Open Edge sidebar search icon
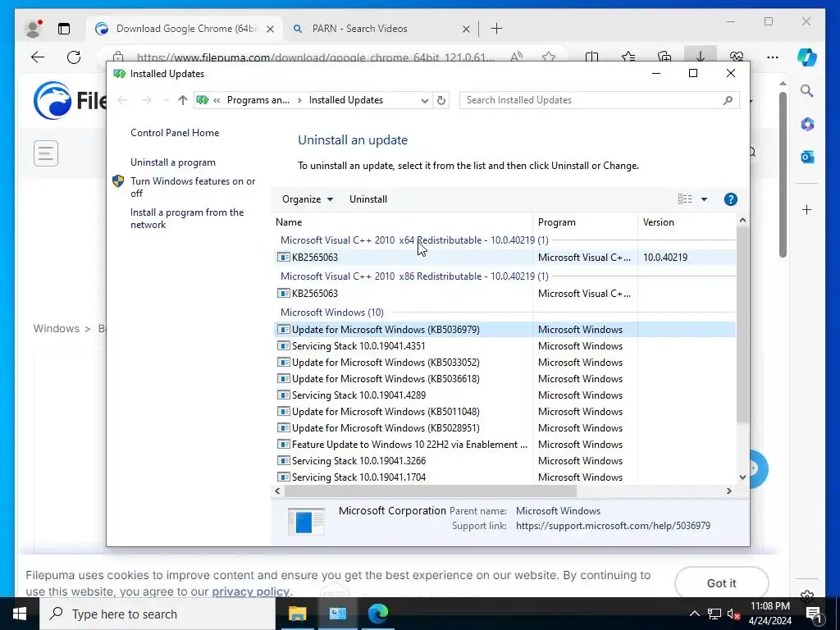The height and width of the screenshot is (630, 840). point(807,91)
